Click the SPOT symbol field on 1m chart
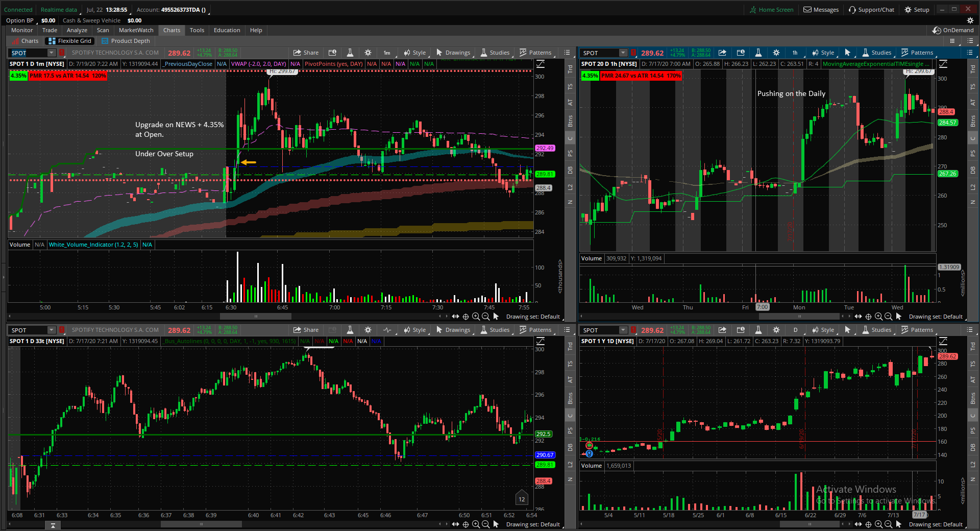 [x=29, y=53]
